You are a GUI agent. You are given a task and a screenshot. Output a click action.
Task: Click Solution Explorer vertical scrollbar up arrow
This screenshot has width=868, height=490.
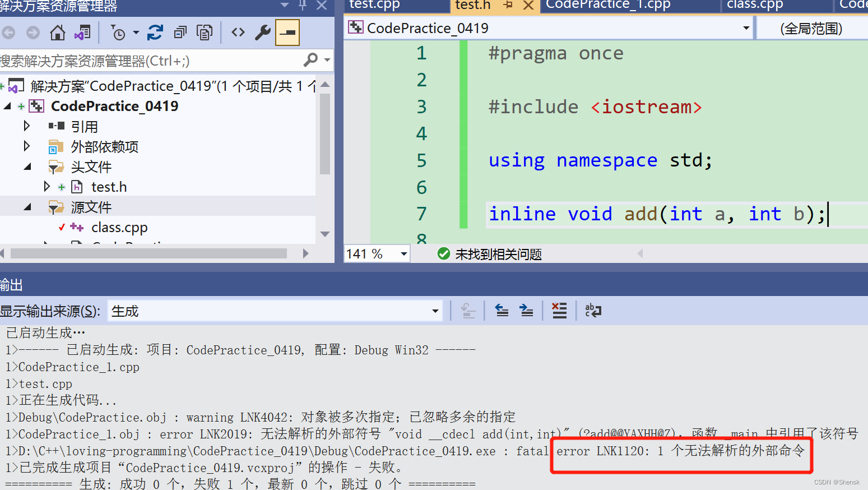tap(325, 85)
